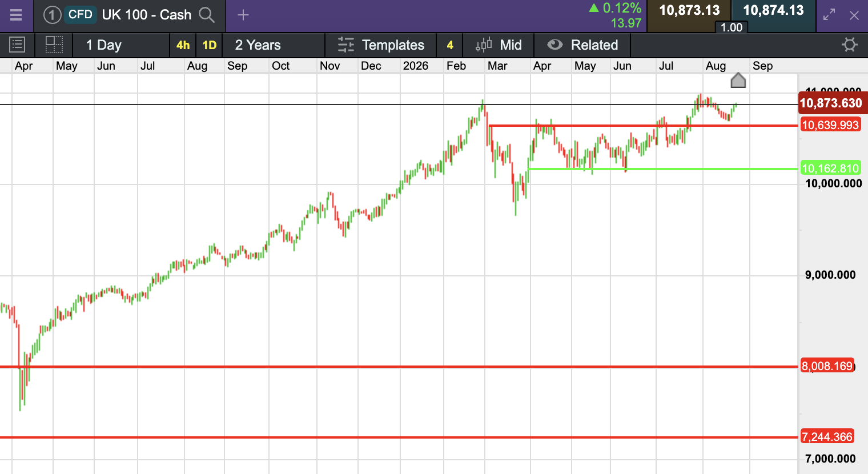This screenshot has width=868, height=474.
Task: Open chart settings gear icon
Action: point(850,45)
